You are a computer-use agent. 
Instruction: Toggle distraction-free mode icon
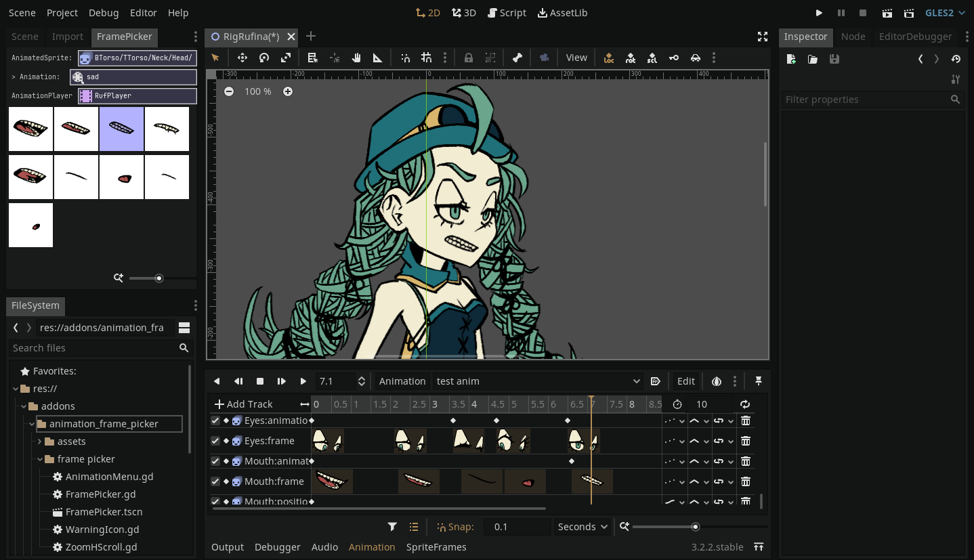click(x=762, y=37)
